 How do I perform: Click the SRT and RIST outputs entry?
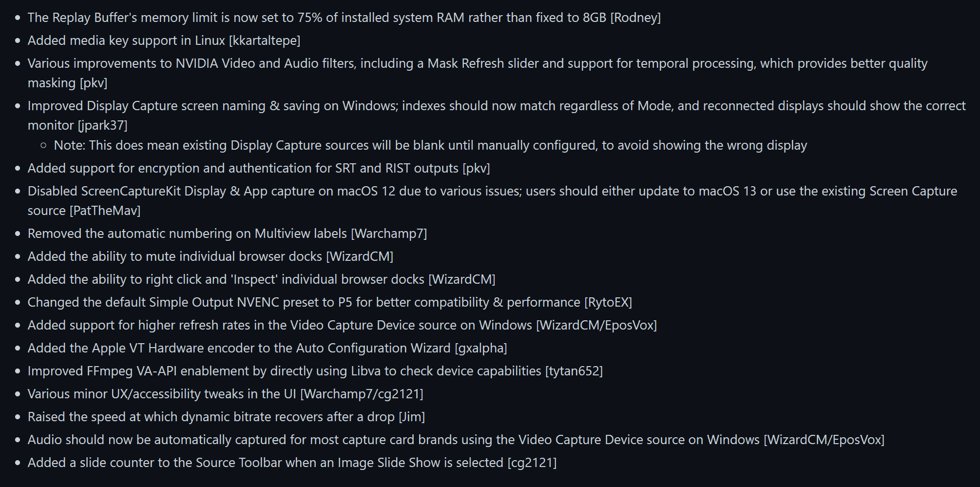259,168
